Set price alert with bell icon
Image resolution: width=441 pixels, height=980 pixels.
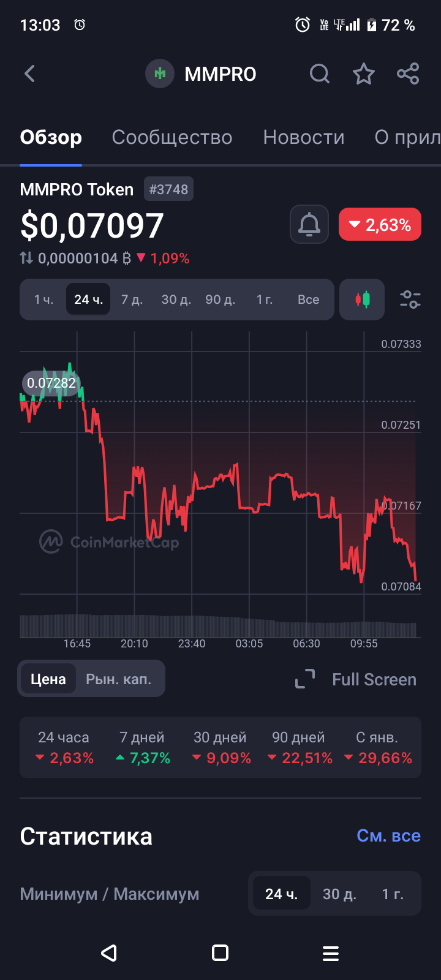point(309,225)
